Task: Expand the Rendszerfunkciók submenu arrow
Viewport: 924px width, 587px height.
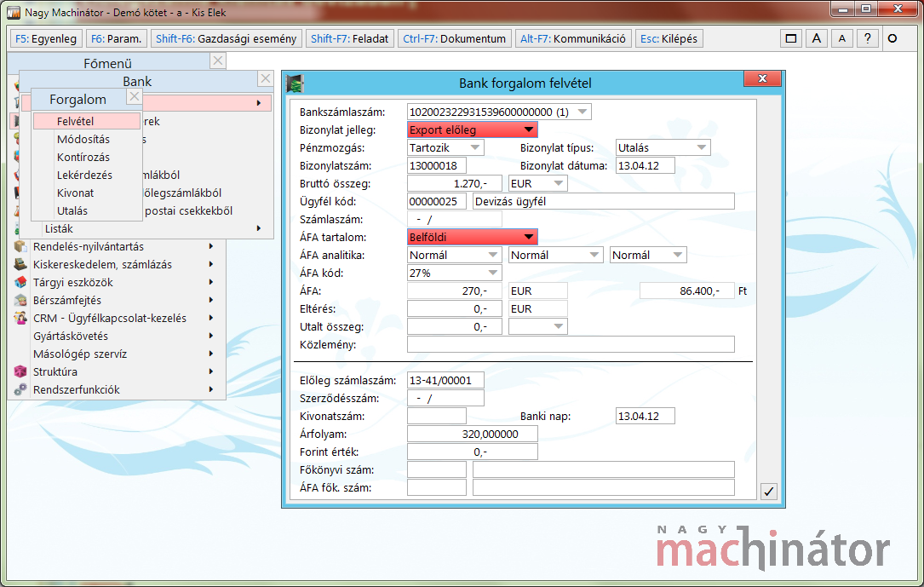Action: click(211, 389)
